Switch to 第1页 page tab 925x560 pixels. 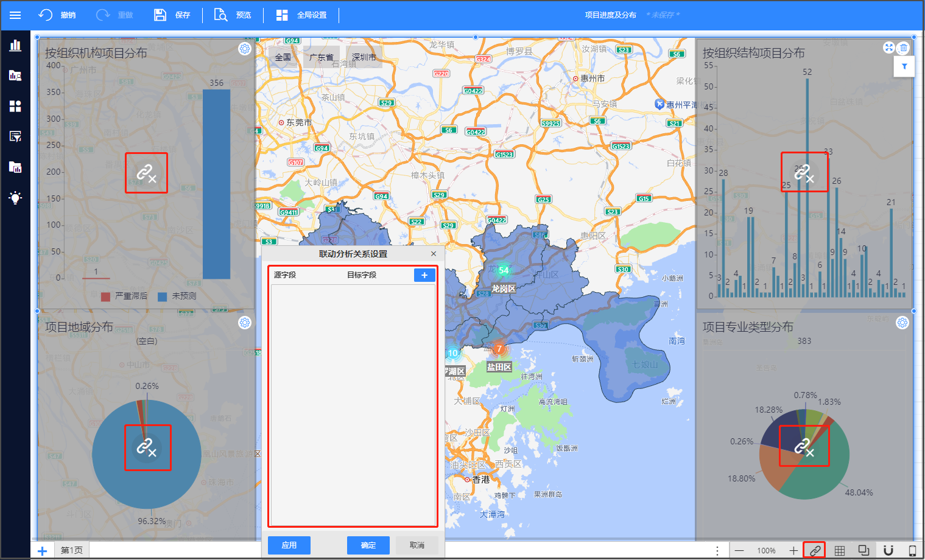72,550
